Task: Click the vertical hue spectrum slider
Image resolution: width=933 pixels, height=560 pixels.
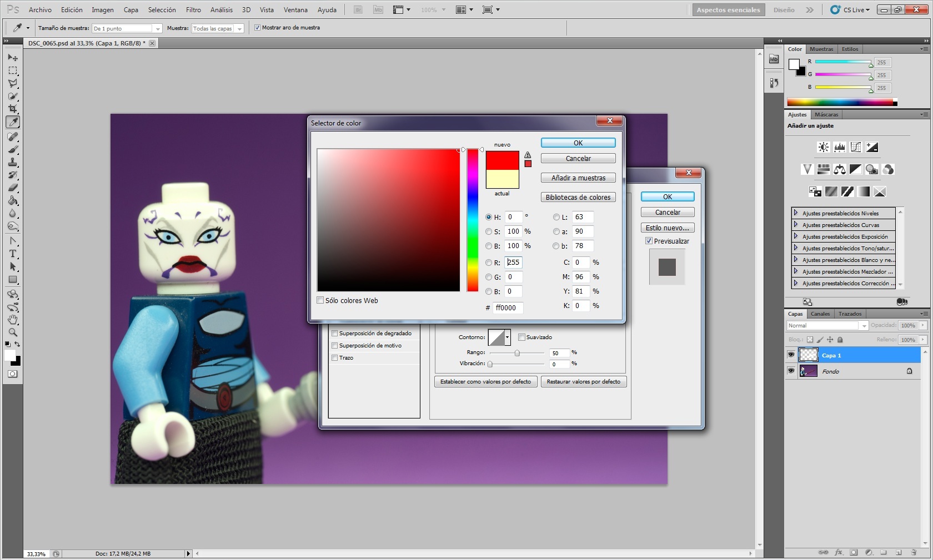Action: [x=473, y=220]
